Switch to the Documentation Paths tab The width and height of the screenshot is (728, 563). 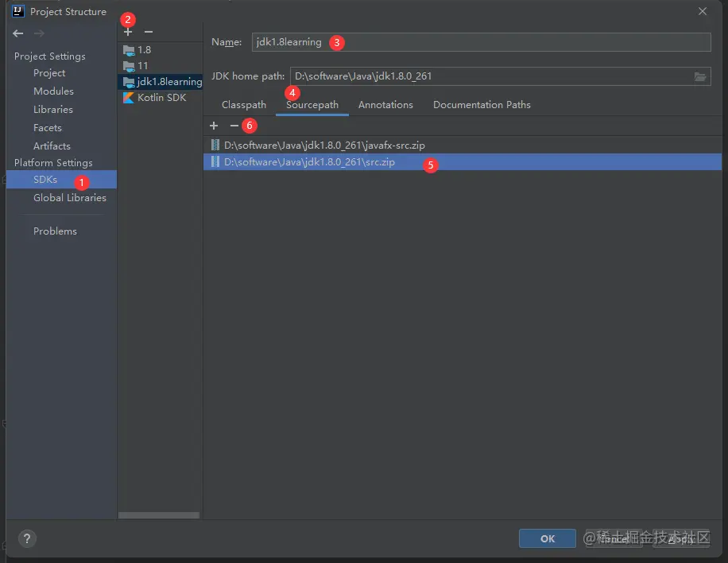(482, 105)
